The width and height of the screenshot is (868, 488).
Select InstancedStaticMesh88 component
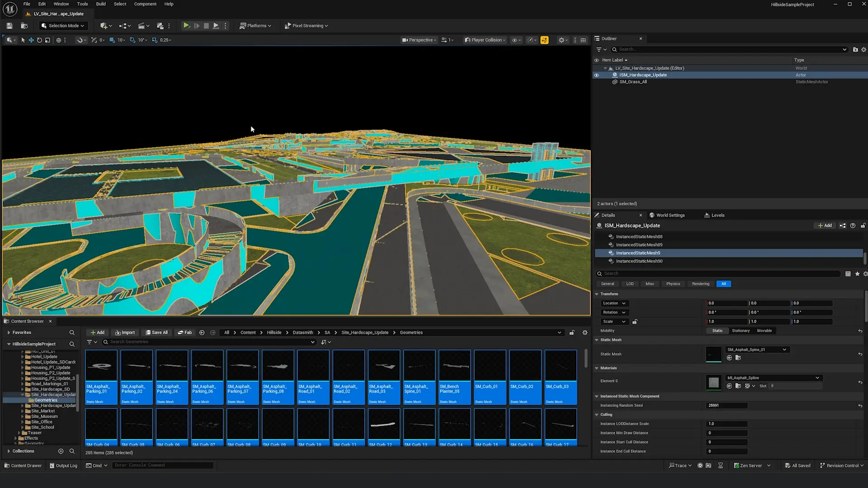coord(639,237)
